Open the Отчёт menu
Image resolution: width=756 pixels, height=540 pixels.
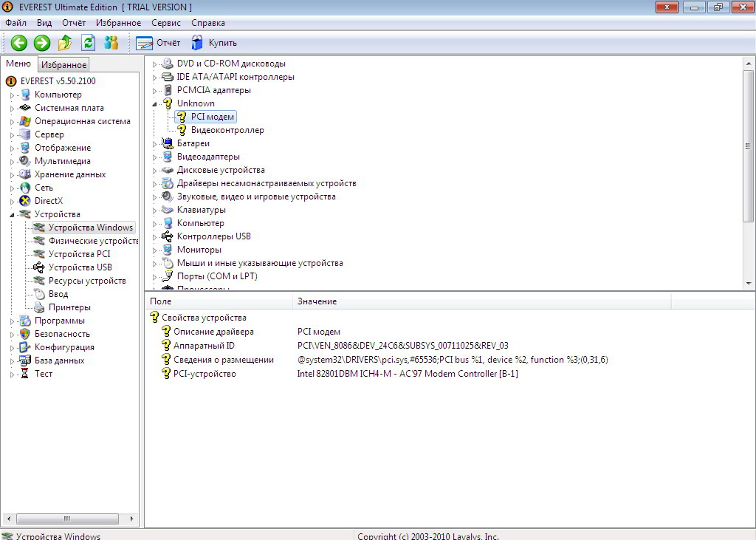tap(74, 23)
